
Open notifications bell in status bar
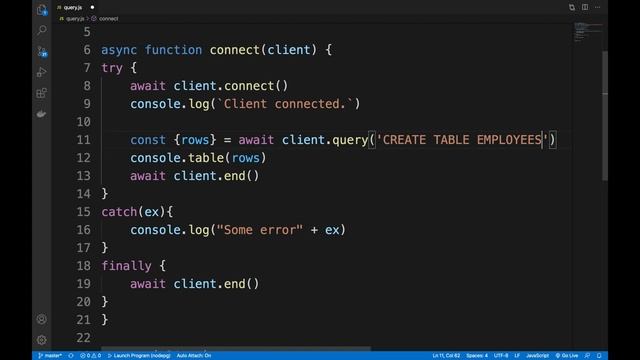click(x=599, y=356)
